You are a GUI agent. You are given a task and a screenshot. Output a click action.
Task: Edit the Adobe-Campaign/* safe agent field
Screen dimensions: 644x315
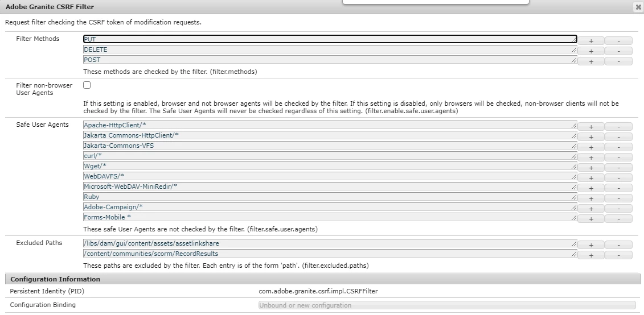pyautogui.click(x=330, y=207)
